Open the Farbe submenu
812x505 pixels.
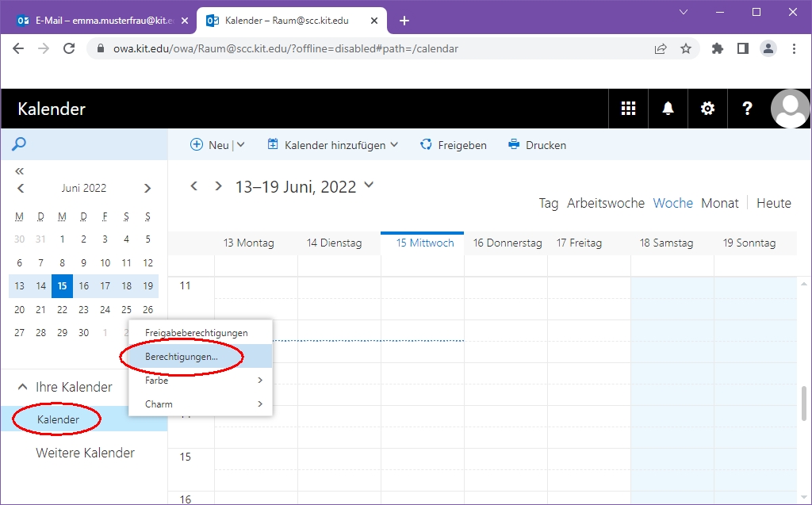(x=202, y=381)
